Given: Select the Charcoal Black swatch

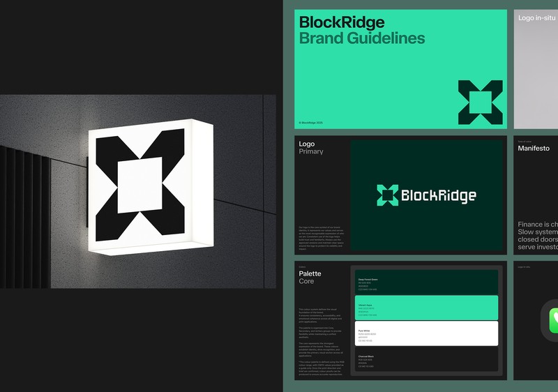Looking at the screenshot, I should (x=426, y=359).
